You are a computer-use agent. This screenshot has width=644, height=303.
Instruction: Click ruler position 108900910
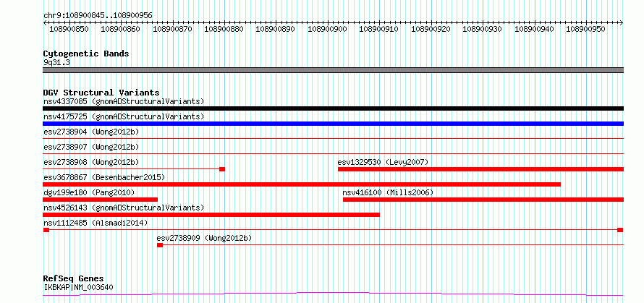379,29
